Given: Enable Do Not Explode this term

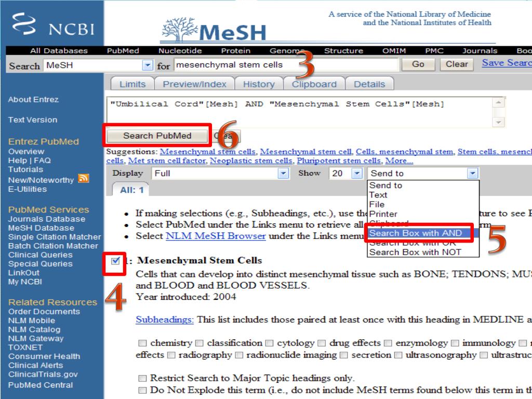Looking at the screenshot, I should click(x=142, y=390).
